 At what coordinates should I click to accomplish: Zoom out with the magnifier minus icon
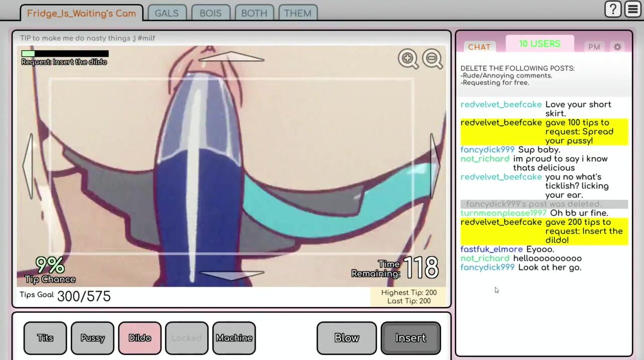[x=432, y=59]
